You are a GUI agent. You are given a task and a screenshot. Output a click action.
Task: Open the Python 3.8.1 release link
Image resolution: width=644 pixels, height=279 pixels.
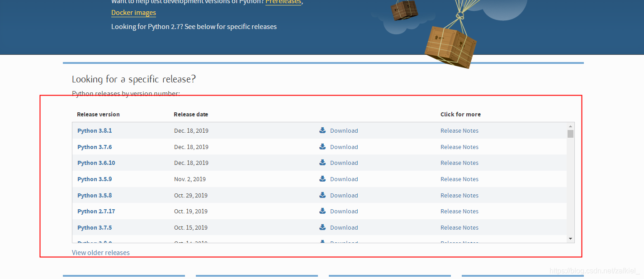pos(95,130)
